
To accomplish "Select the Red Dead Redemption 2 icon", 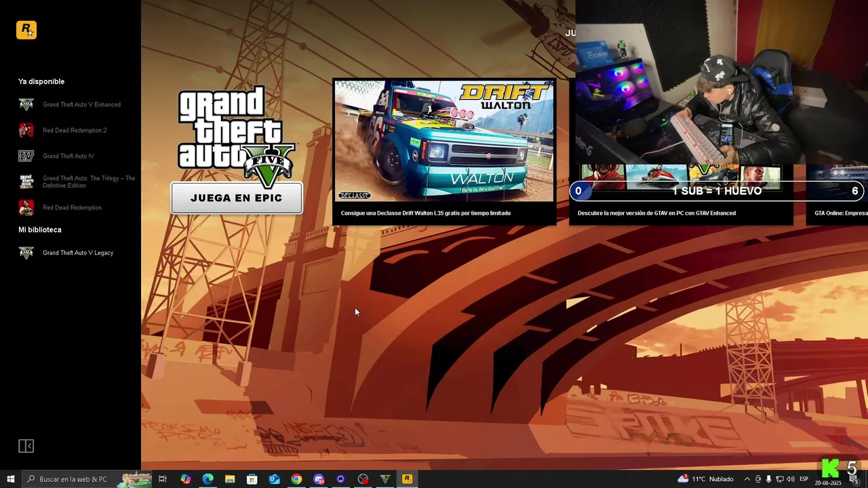I will 26,130.
